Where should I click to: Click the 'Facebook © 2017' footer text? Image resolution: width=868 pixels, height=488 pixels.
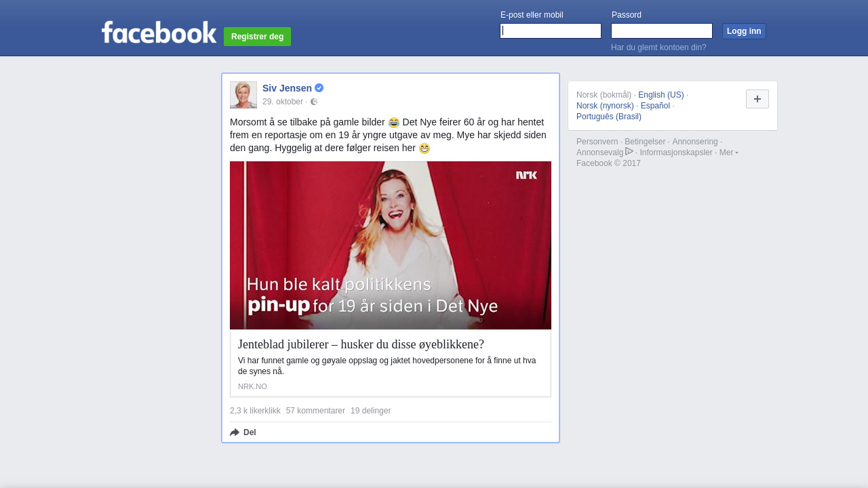(x=608, y=163)
